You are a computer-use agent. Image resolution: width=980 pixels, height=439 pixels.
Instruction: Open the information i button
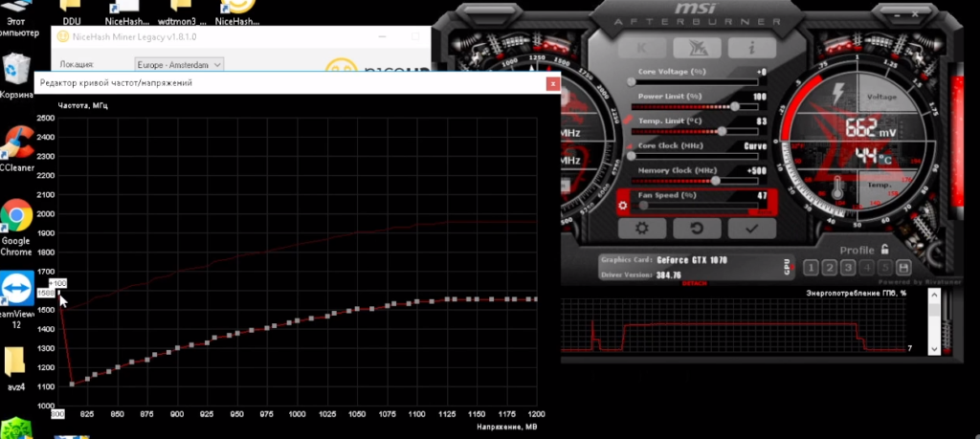[x=751, y=46]
